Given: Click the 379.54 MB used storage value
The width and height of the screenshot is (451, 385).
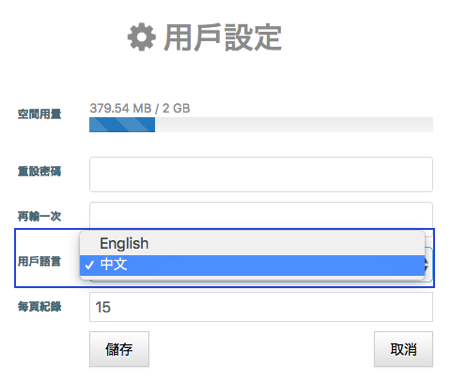Looking at the screenshot, I should pos(121,108).
